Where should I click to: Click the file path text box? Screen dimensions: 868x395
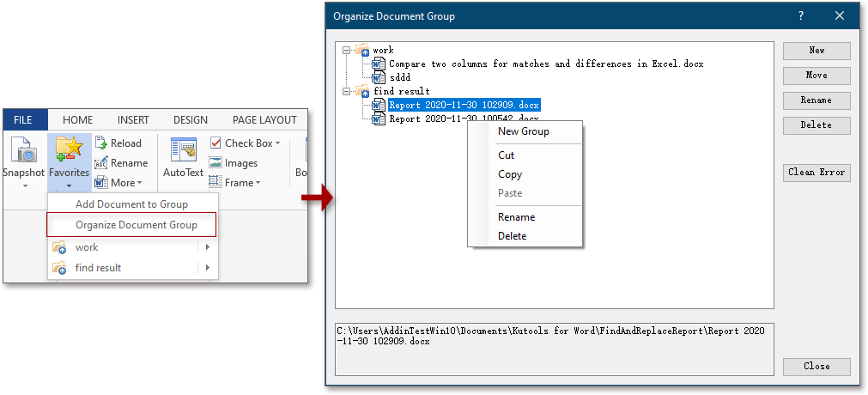coord(554,349)
